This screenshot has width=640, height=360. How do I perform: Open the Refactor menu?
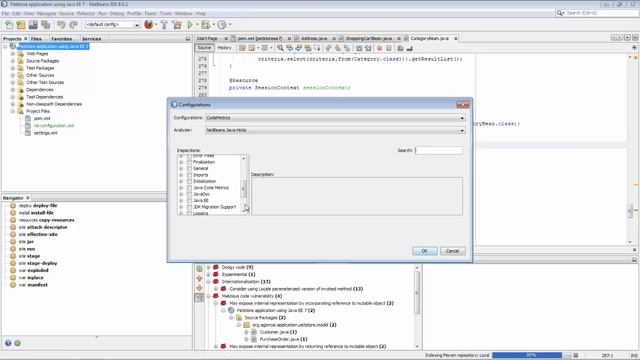click(x=86, y=13)
